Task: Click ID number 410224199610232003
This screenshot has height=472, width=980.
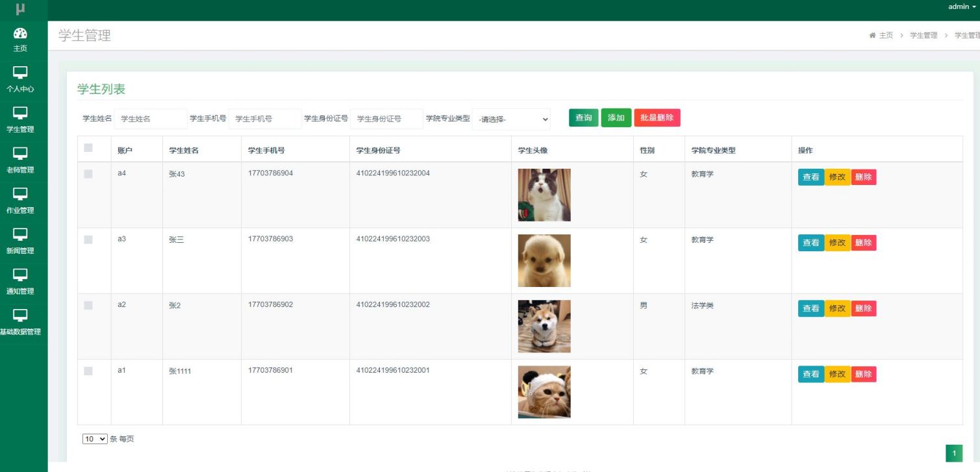Action: point(393,239)
